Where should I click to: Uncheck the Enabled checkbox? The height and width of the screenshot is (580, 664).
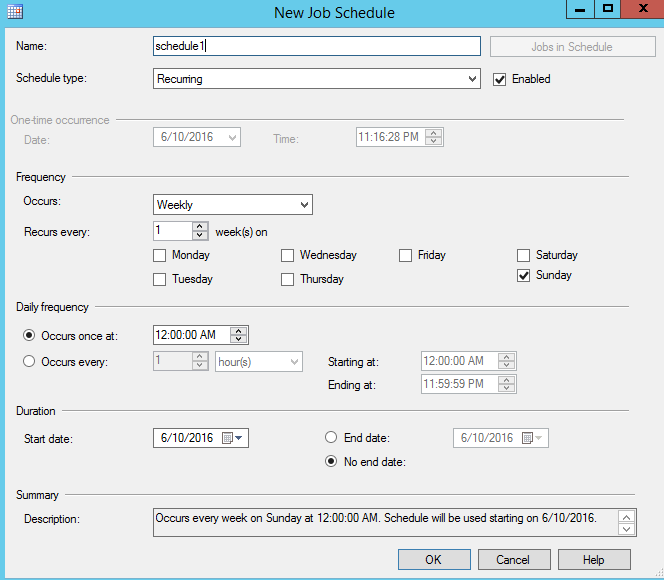tap(500, 79)
